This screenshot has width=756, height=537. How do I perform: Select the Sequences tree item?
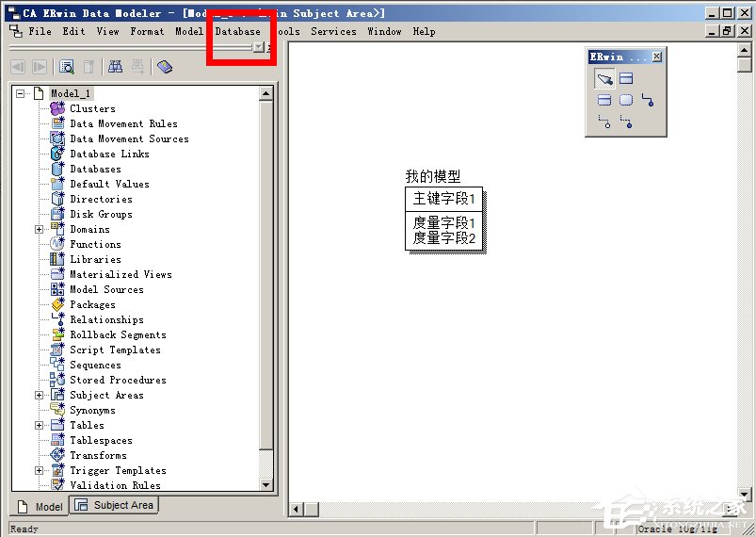[x=95, y=365]
